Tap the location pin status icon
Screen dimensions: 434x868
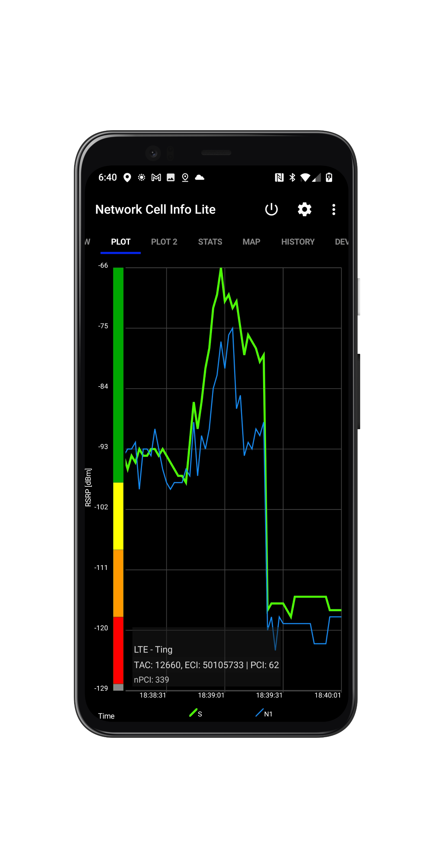[x=127, y=178]
